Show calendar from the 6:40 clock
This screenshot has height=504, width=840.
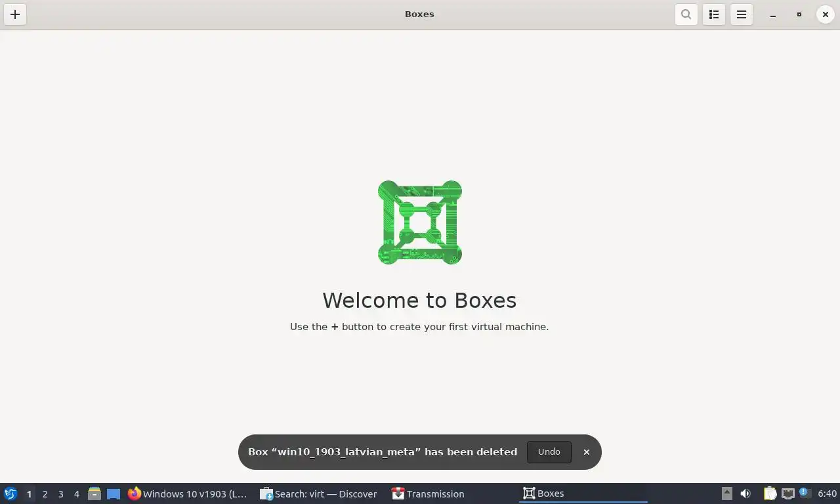pos(827,493)
